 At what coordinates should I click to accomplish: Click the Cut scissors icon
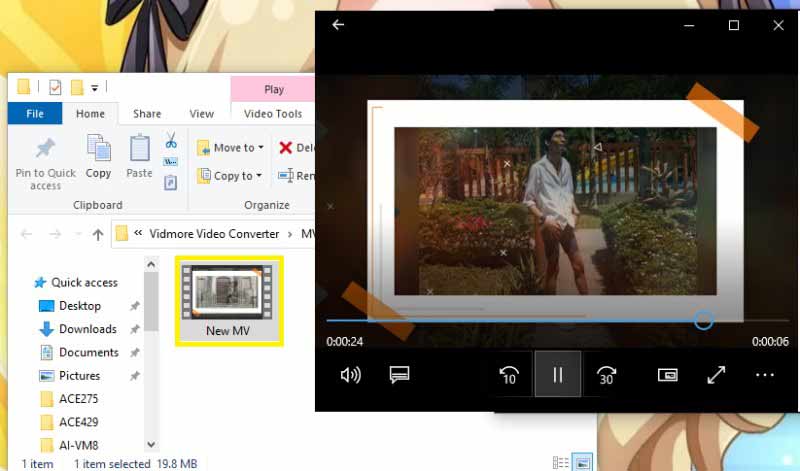[x=171, y=140]
